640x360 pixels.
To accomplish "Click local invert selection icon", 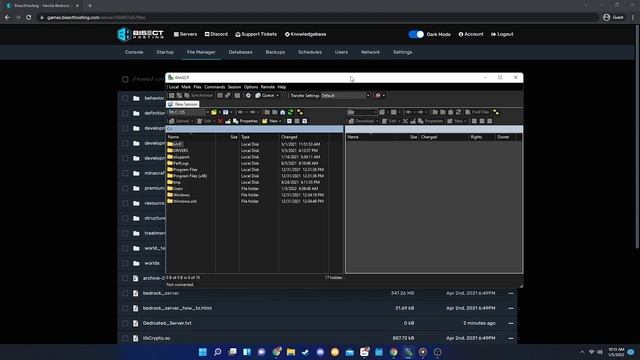I will coord(304,121).
